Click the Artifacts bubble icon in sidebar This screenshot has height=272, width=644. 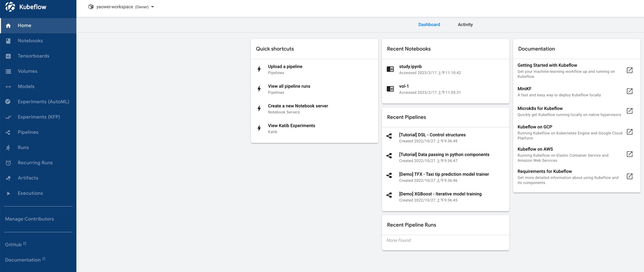[x=8, y=178]
